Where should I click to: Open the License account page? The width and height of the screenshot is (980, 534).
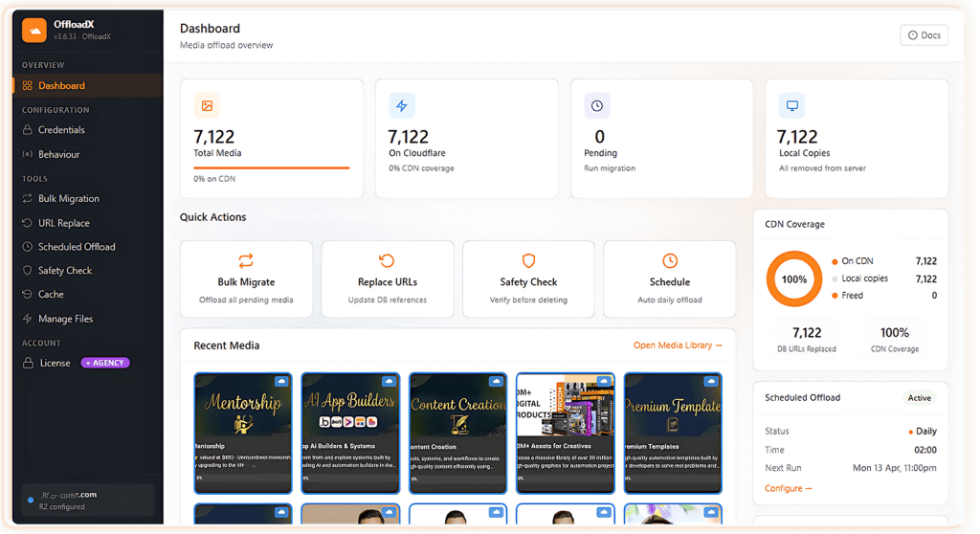click(x=55, y=364)
